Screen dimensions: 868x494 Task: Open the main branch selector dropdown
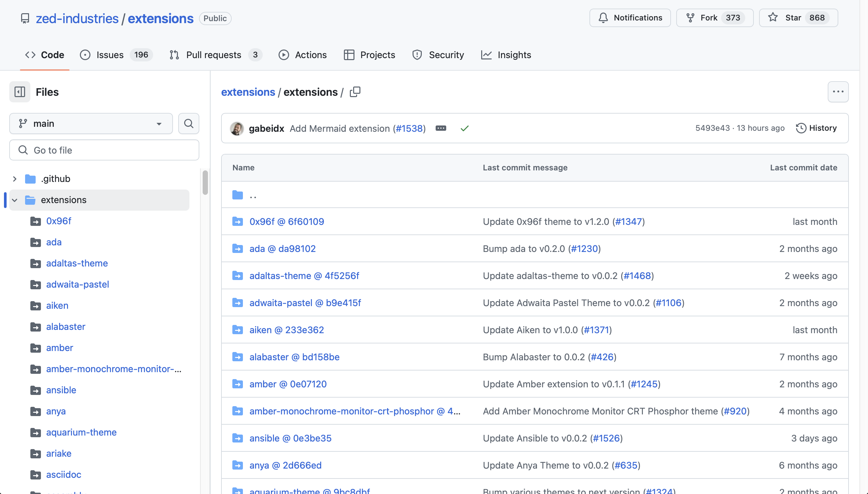click(x=90, y=123)
